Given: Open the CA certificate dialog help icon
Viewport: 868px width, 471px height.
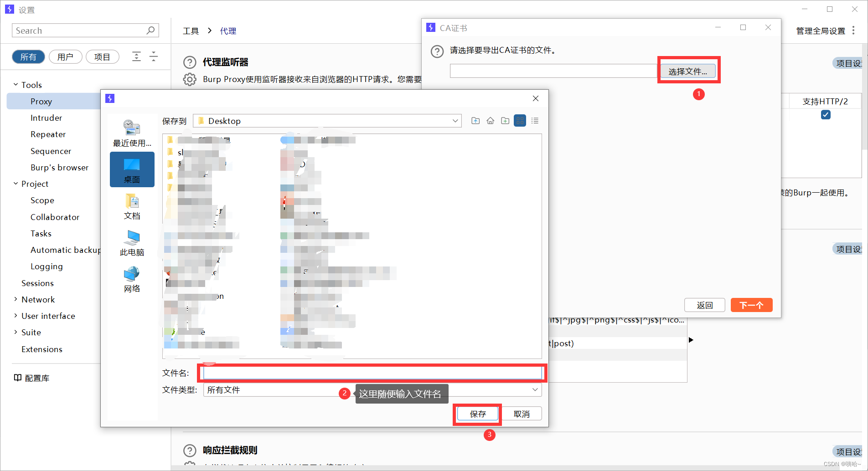Looking at the screenshot, I should click(x=437, y=51).
